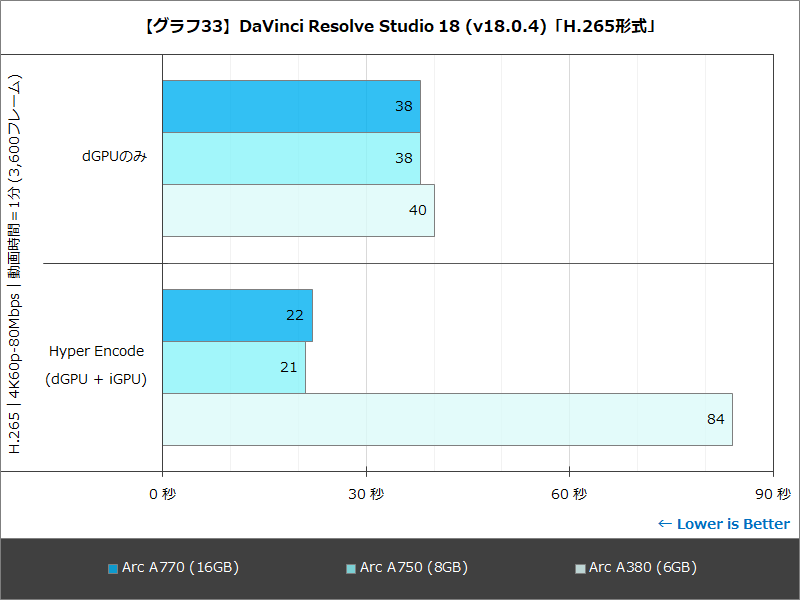Click the dGPUのみ category label
This screenshot has width=800, height=600.
point(114,156)
